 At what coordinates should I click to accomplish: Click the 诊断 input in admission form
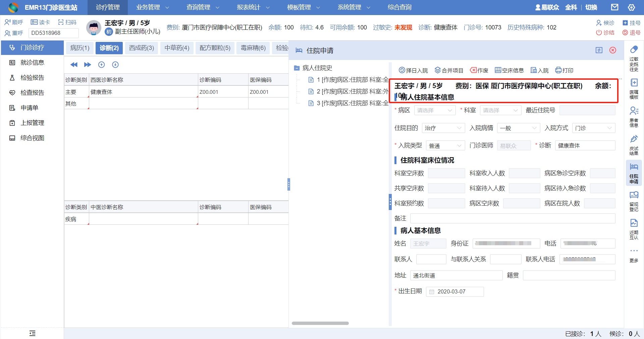click(x=585, y=146)
